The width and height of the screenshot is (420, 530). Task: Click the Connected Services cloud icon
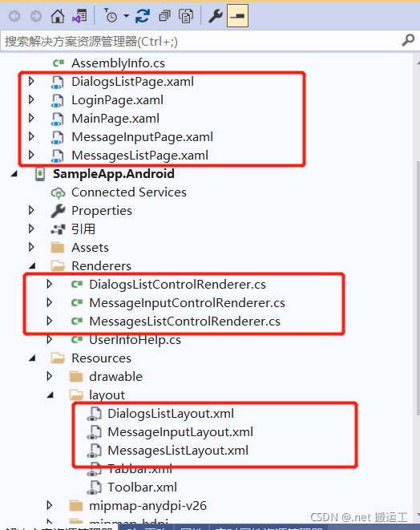[58, 192]
